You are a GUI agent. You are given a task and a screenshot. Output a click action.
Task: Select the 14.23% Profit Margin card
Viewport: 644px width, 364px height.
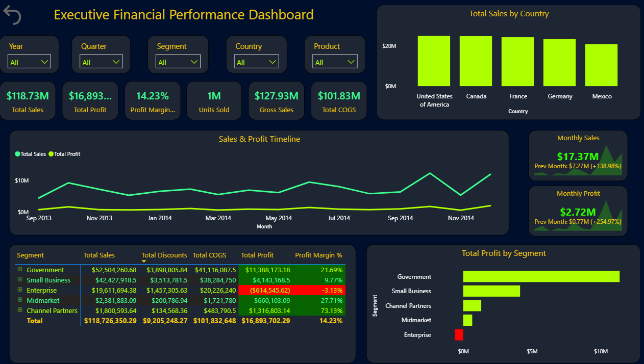tap(153, 101)
